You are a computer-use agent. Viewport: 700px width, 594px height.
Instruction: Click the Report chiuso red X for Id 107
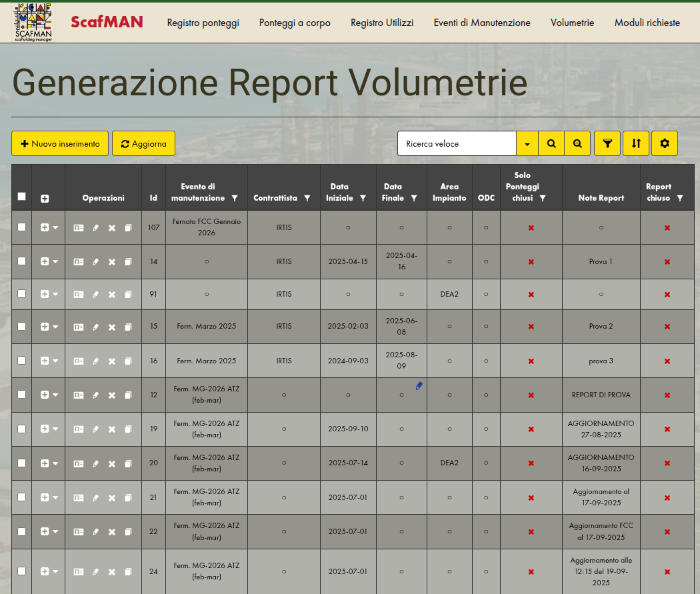pos(667,228)
